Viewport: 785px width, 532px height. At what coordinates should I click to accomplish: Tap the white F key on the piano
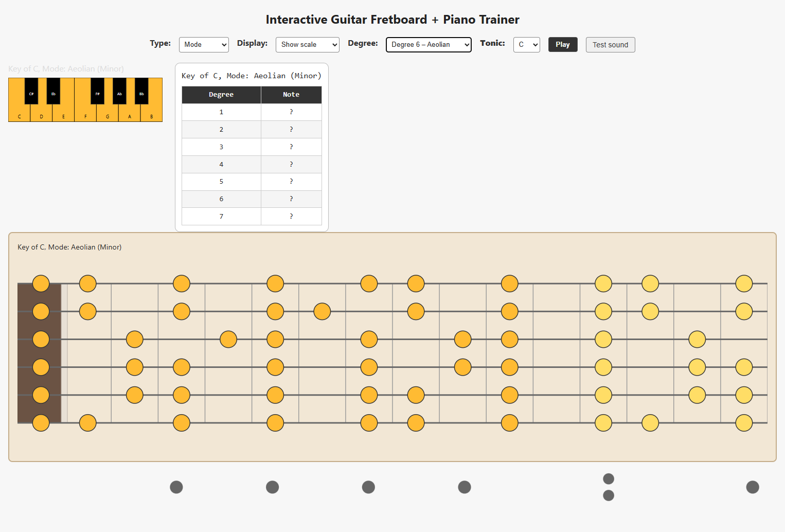point(85,114)
